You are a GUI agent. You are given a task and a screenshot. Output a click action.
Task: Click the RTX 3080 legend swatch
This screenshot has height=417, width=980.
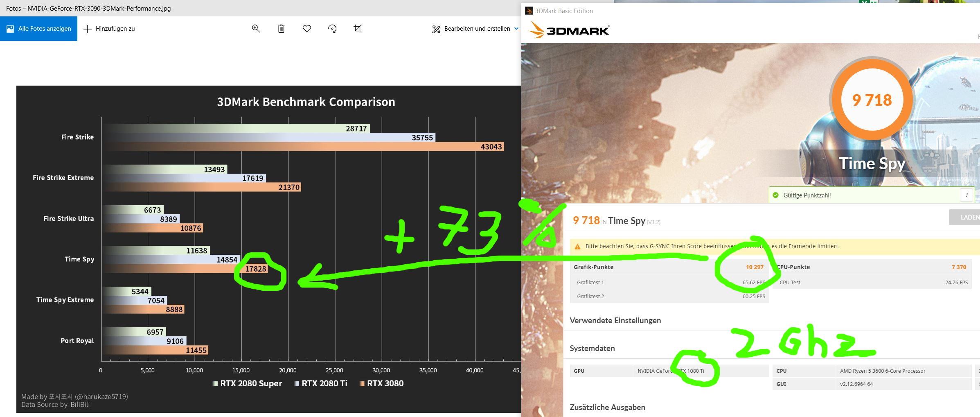pos(362,384)
